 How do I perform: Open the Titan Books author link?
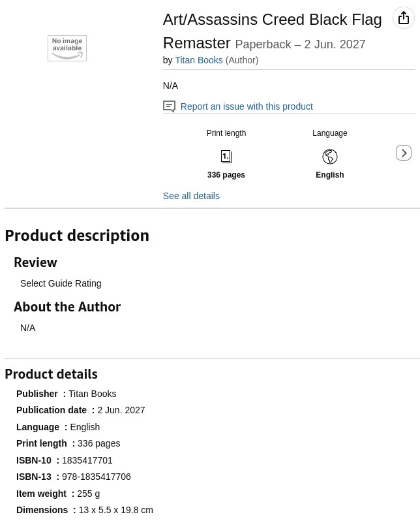click(x=199, y=60)
